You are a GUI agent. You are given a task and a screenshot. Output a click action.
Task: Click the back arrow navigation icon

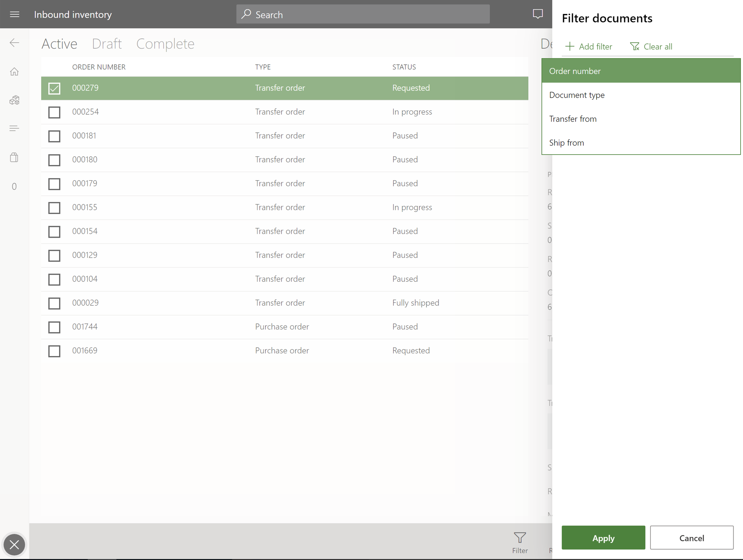pyautogui.click(x=15, y=42)
